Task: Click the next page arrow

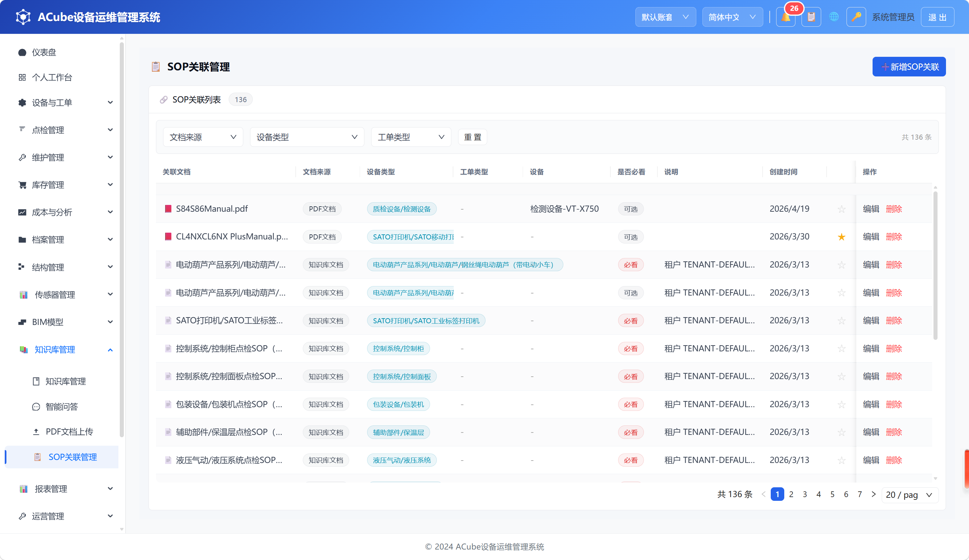Action: click(x=873, y=494)
